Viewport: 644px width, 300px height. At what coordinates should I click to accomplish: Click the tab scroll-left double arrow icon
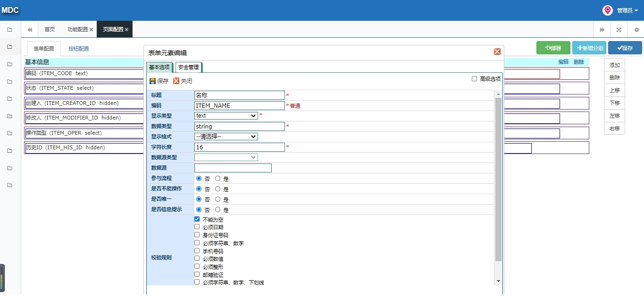click(30, 29)
